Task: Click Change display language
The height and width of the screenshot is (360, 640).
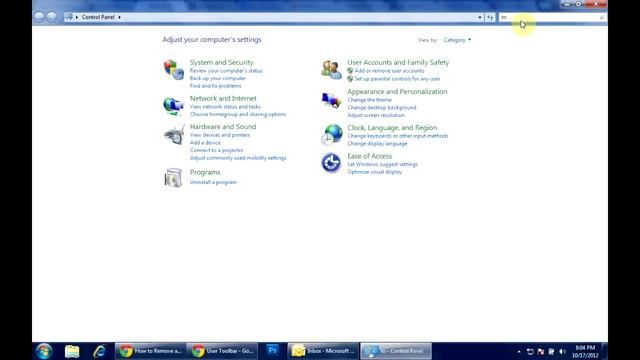Action: click(377, 144)
